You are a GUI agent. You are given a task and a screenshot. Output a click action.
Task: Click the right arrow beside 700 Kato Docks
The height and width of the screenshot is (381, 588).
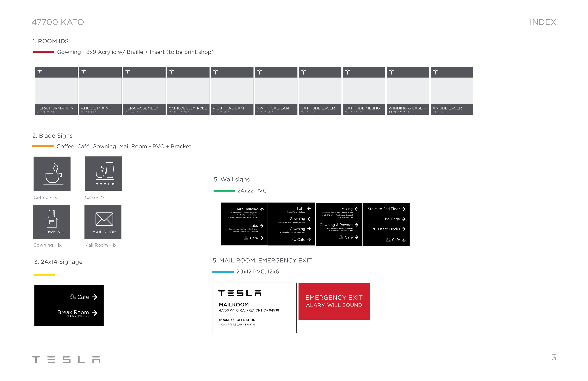[404, 229]
